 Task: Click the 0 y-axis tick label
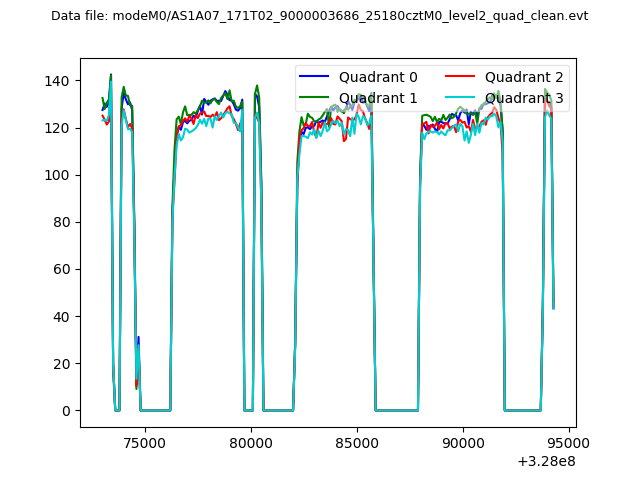click(67, 411)
